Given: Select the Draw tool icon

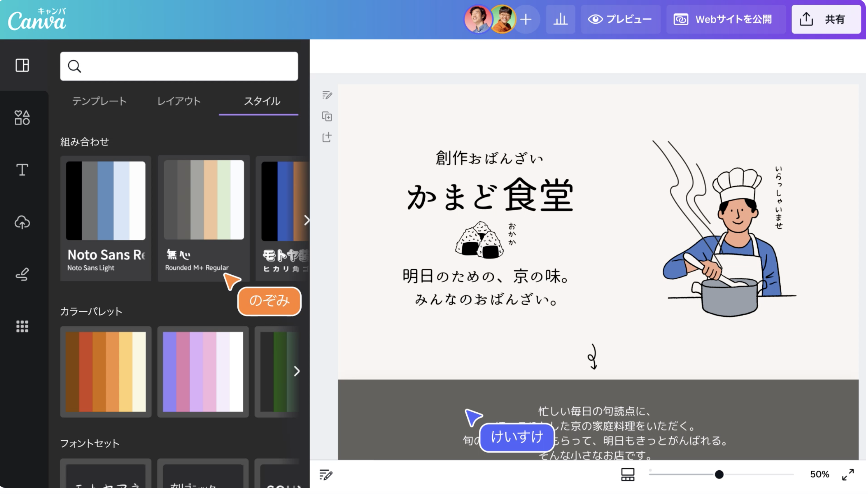Looking at the screenshot, I should (x=22, y=274).
